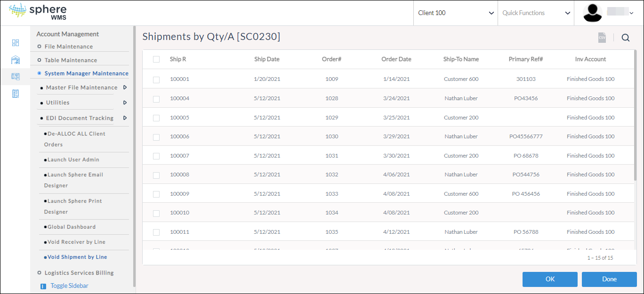644x294 pixels.
Task: Click the dashboard grid icon in left rail
Action: [x=16, y=43]
